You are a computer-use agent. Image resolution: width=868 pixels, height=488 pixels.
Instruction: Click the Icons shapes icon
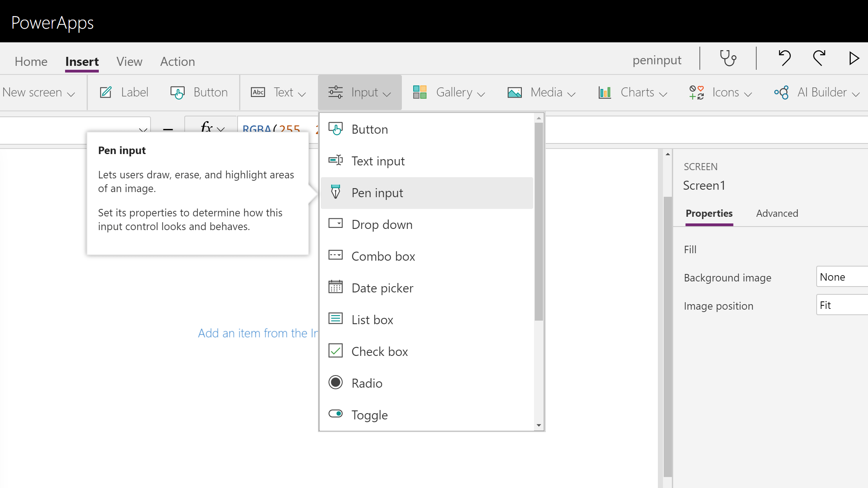[x=696, y=93]
